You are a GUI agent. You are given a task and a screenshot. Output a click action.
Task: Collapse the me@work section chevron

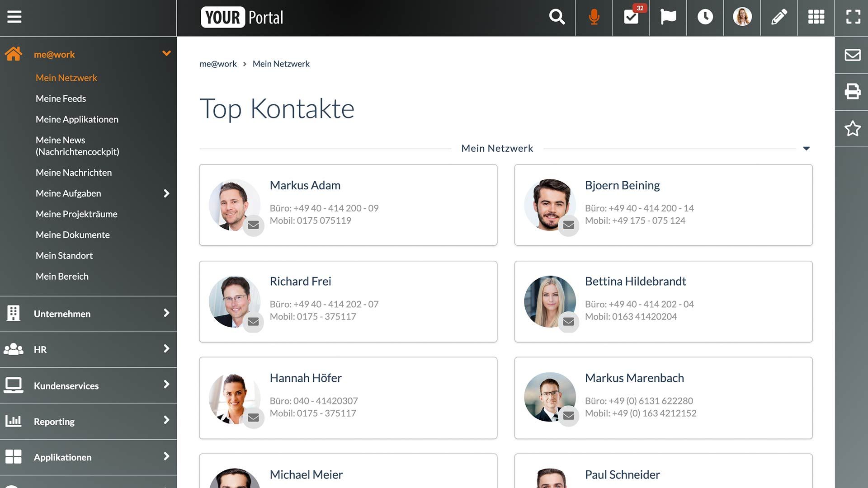coord(166,54)
